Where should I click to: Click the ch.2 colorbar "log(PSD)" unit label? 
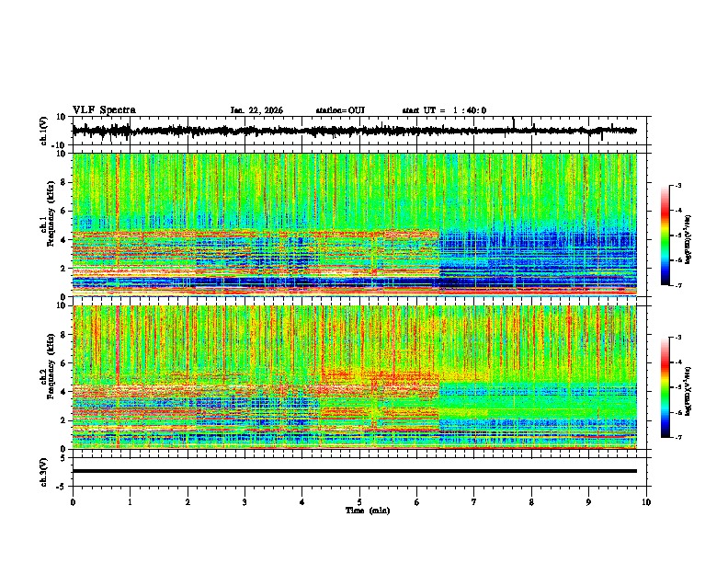click(688, 392)
